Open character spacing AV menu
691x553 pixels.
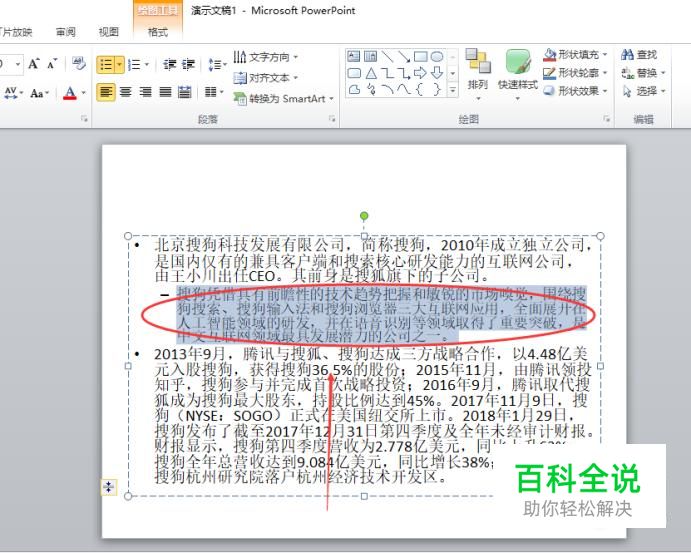point(12,93)
